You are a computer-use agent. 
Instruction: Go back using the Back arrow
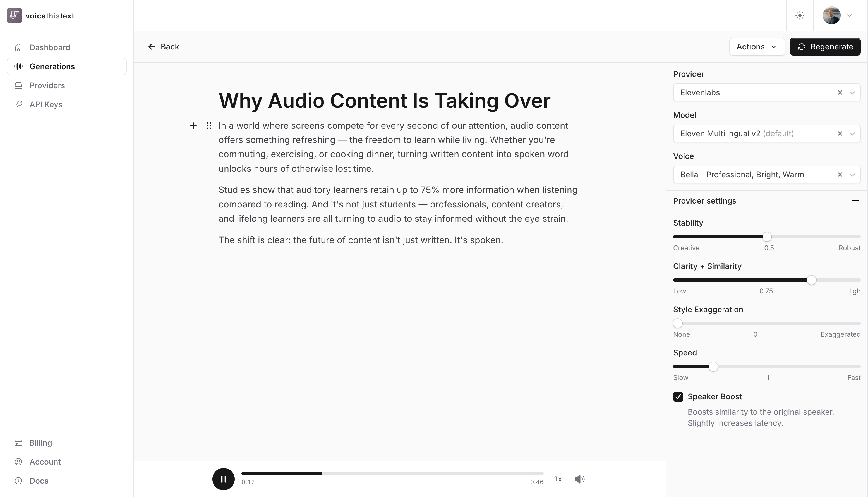[152, 46]
